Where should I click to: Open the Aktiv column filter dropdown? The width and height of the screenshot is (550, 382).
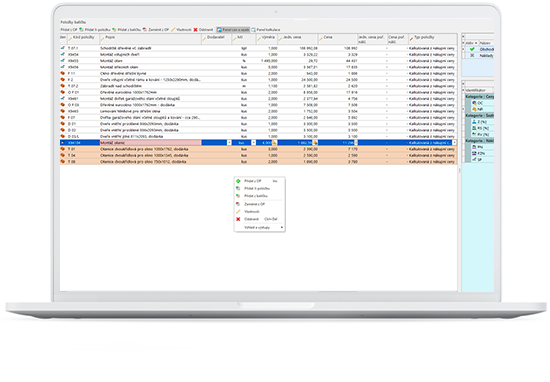[476, 43]
